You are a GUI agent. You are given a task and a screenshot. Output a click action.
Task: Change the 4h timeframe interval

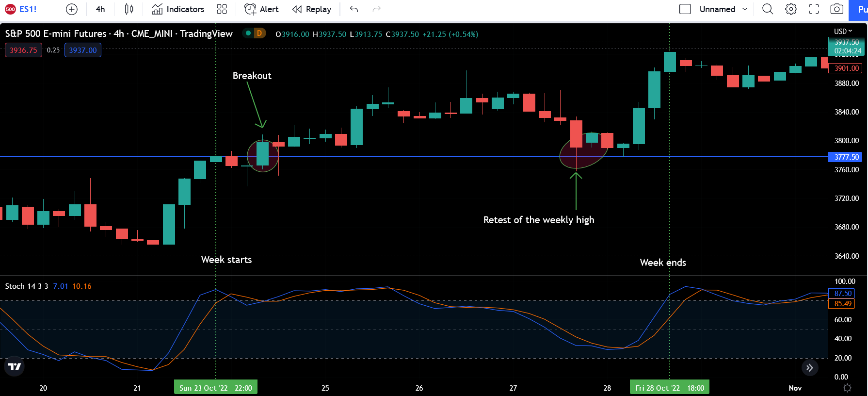(x=100, y=9)
